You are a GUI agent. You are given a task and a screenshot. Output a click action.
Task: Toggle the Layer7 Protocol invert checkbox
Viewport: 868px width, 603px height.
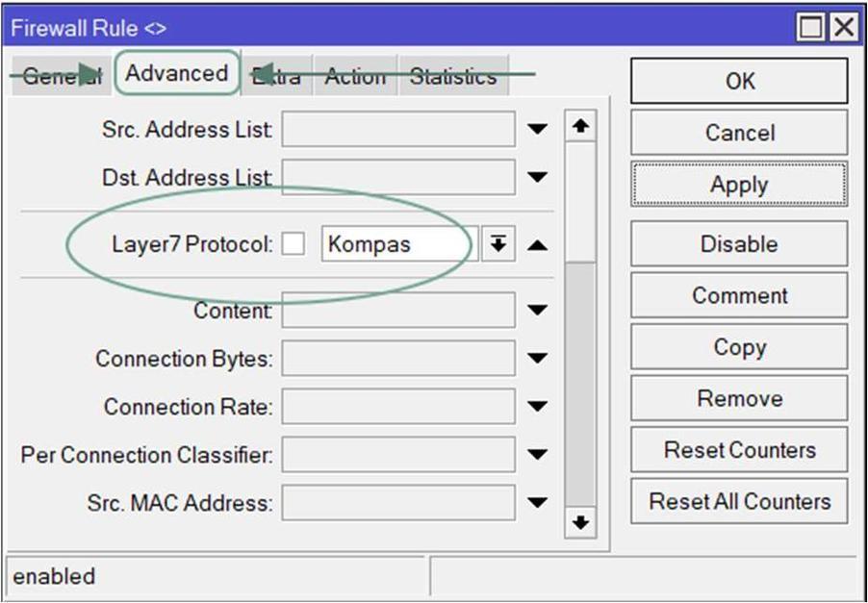[x=294, y=244]
